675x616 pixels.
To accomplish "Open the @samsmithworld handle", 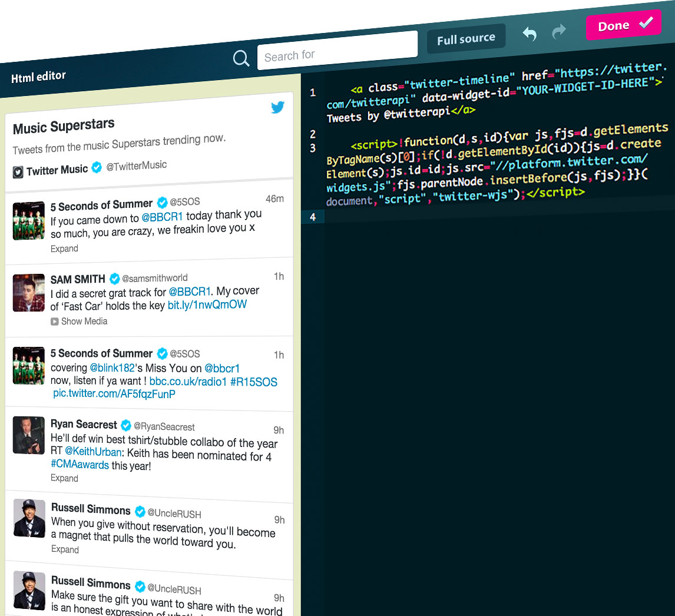I will tap(155, 278).
